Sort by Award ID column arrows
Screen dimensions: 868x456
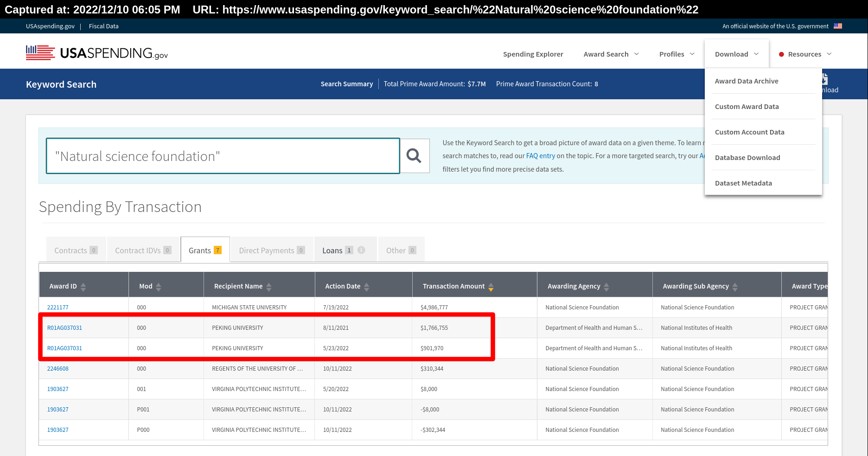tap(83, 287)
